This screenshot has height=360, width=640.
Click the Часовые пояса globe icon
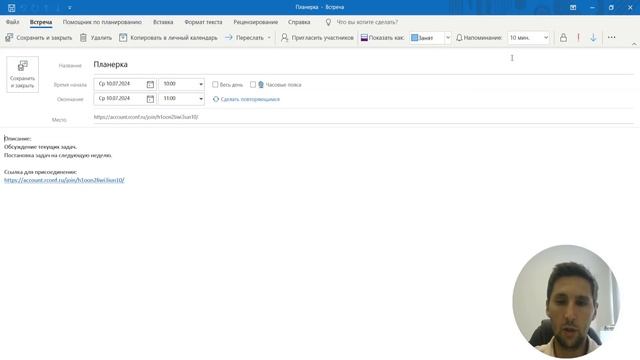261,84
